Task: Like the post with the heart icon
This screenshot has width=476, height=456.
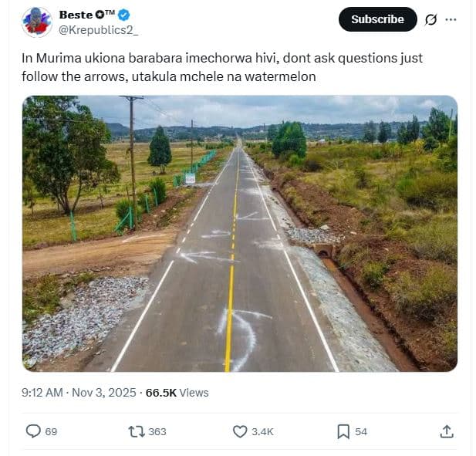Action: tap(240, 431)
